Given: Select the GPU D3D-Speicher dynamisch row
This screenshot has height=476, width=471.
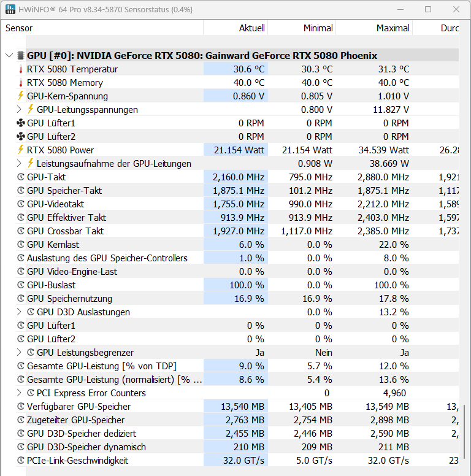Looking at the screenshot, I should pyautogui.click(x=237, y=447).
